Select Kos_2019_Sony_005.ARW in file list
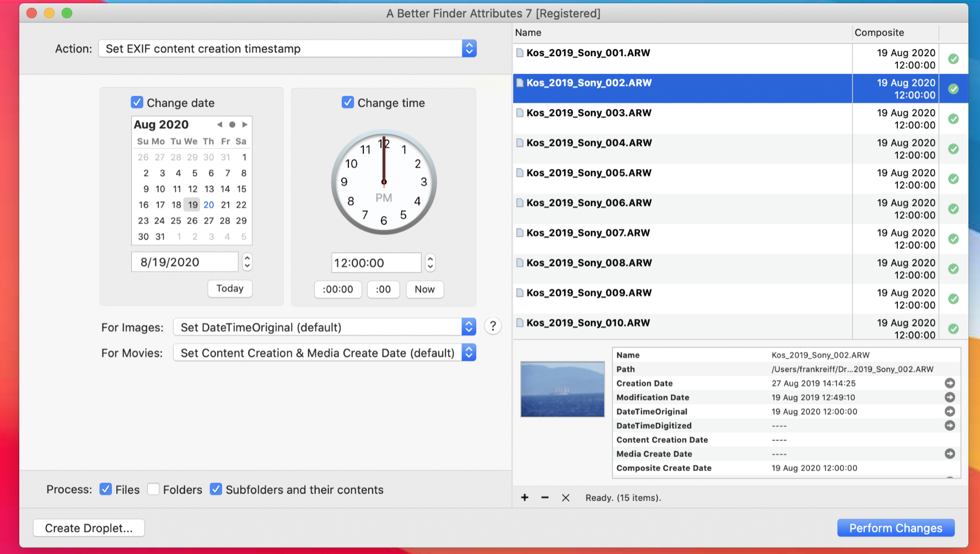Image resolution: width=980 pixels, height=554 pixels. point(589,173)
